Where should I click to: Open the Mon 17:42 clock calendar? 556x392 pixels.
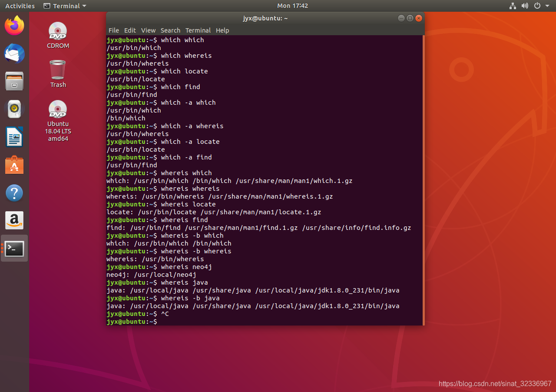[293, 6]
